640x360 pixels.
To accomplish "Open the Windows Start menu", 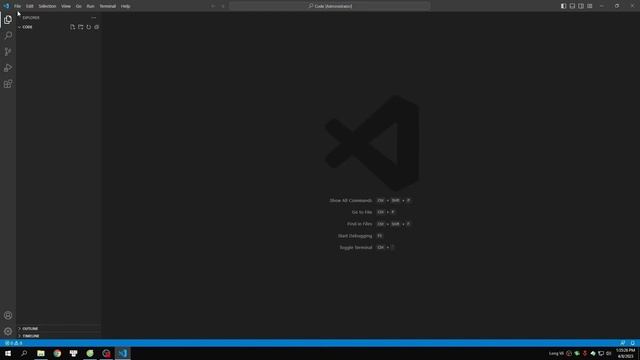I will click(x=8, y=353).
